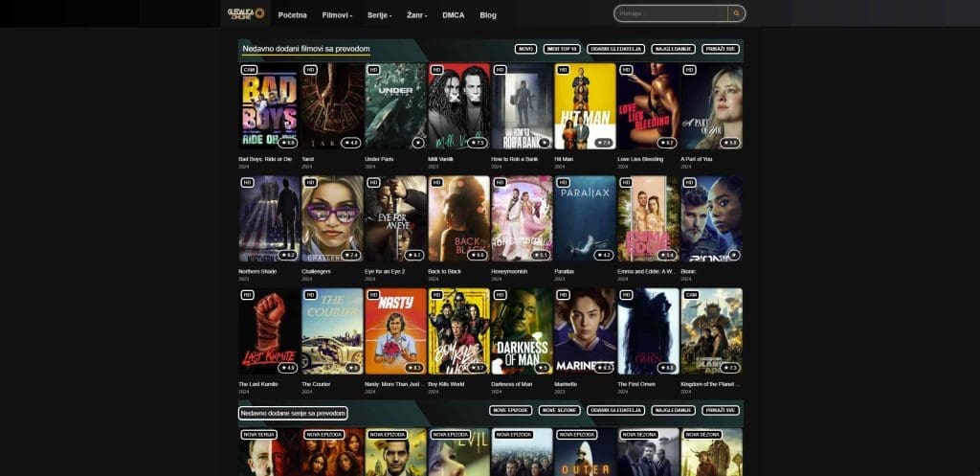Open the Love Lies Bleeding poster

pos(648,105)
